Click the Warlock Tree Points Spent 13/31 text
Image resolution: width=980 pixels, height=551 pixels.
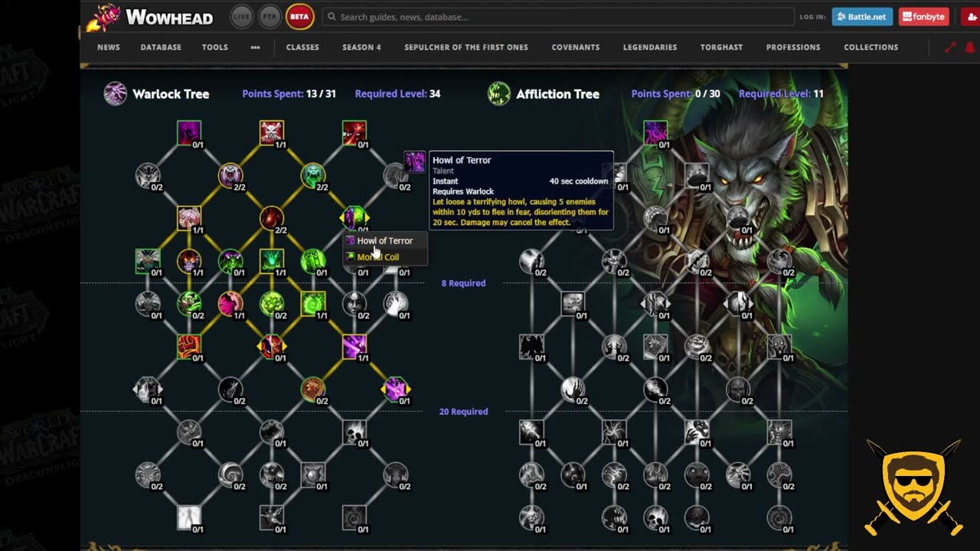(289, 93)
